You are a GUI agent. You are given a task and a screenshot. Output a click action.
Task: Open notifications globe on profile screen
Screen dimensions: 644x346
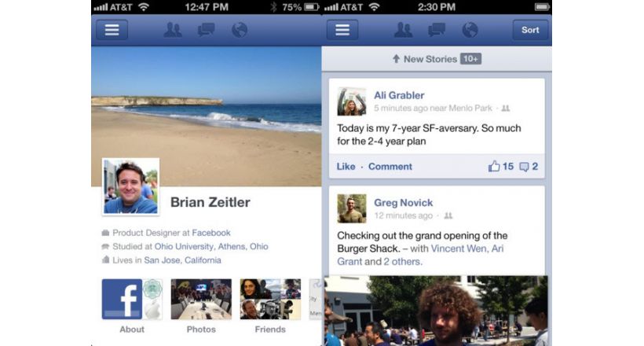(x=240, y=30)
